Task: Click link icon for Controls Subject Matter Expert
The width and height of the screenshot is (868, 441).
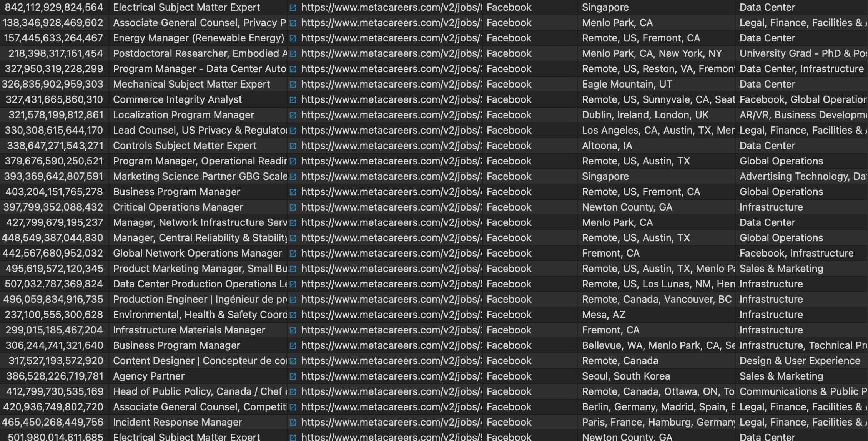Action: click(293, 146)
